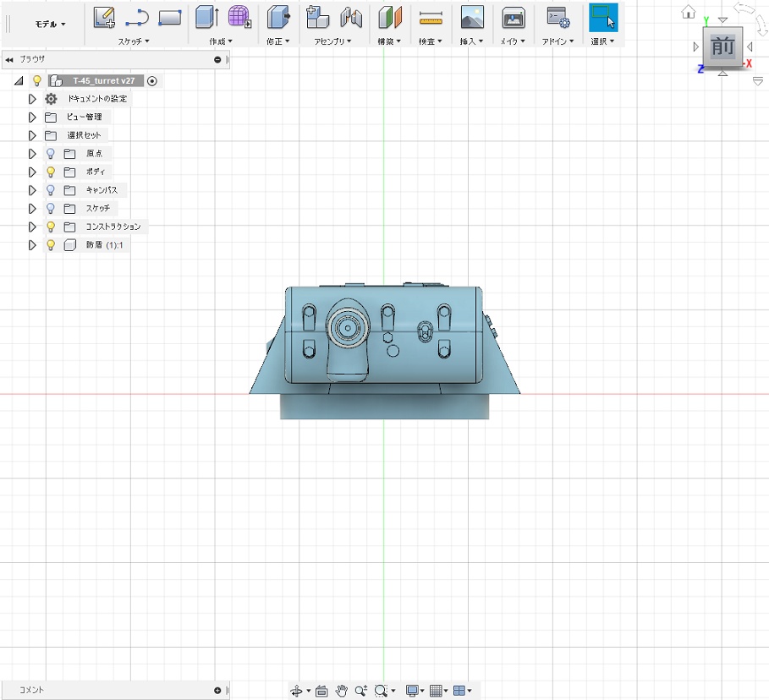Click the Orbit tool icon
The height and width of the screenshot is (700, 769).
297,691
